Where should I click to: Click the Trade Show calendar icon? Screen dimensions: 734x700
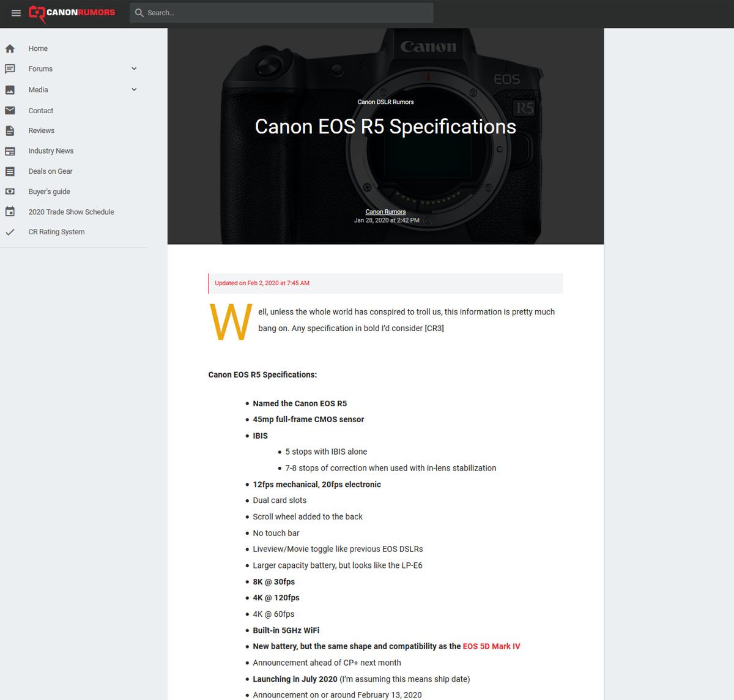pyautogui.click(x=10, y=212)
